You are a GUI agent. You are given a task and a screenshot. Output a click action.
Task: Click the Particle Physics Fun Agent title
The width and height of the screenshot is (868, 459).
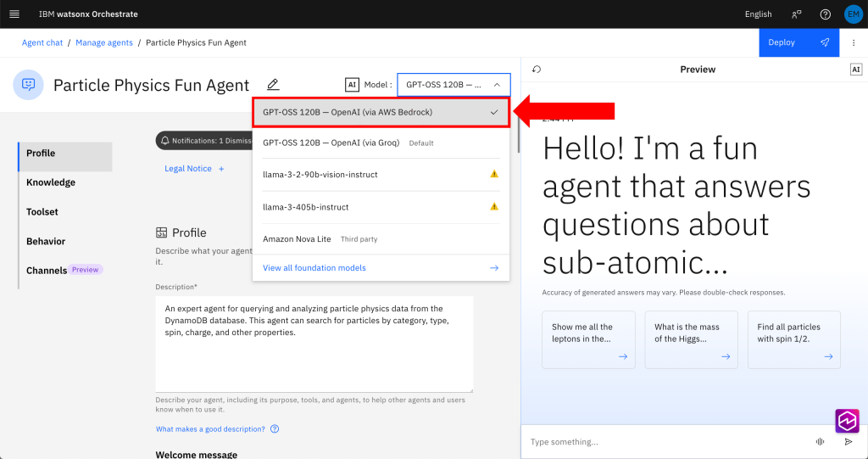pos(151,86)
